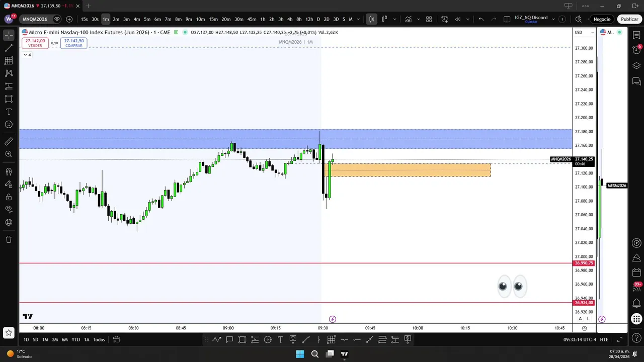
Task: Select the D daily timeframe
Action: pyautogui.click(x=318, y=19)
